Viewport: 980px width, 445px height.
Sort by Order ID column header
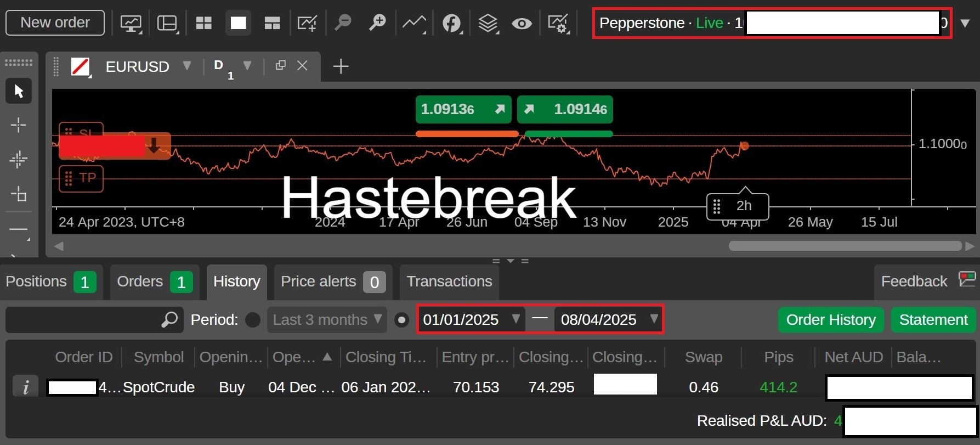(x=84, y=357)
